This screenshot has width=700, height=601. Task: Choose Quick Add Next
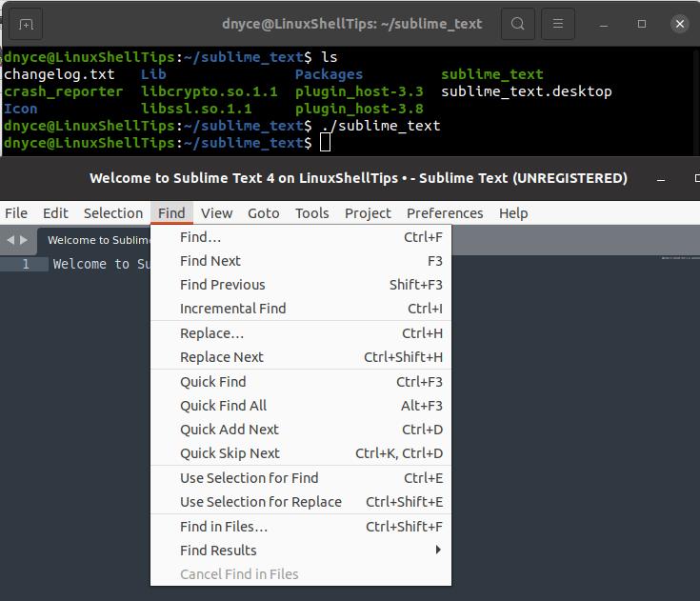pos(301,430)
